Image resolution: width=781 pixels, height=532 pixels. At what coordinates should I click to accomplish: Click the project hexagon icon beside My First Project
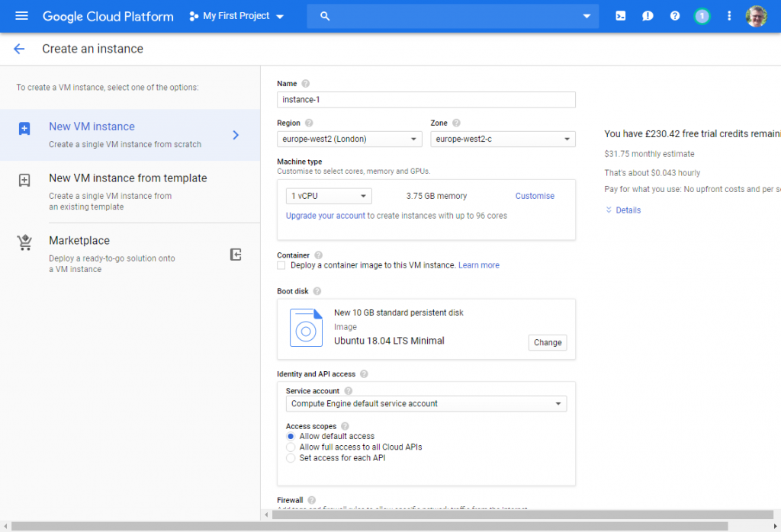pyautogui.click(x=194, y=17)
